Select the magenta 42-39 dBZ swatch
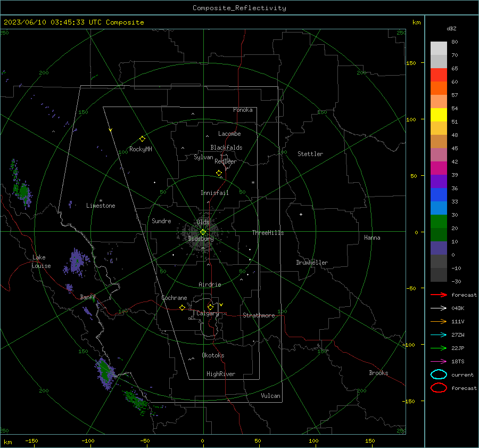Viewport: 479px width, 448px height. 439,168
